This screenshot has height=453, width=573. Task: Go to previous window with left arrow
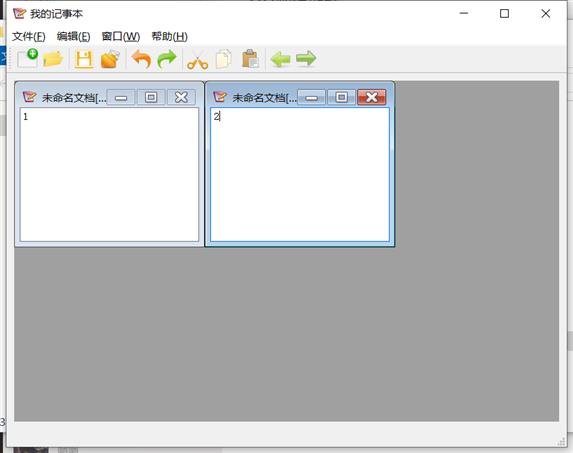click(x=280, y=59)
